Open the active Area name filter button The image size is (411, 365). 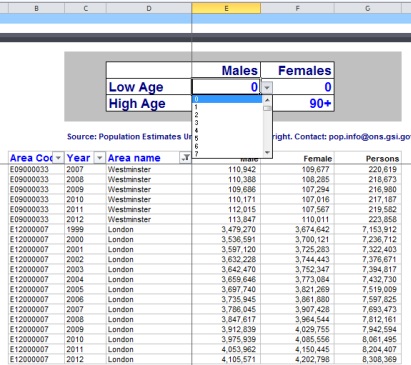click(185, 158)
